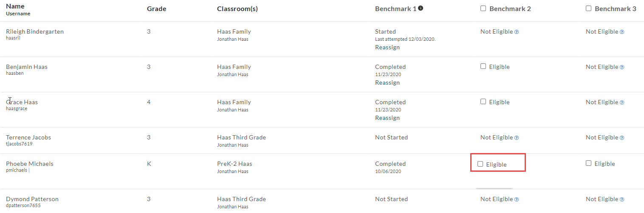Viewport: 644px width, 213px height.
Task: Reassign Benchmark 1 for Grace Haas
Action: 387,118
